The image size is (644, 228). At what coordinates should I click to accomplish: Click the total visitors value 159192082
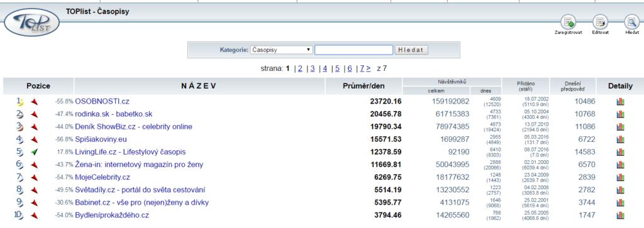click(450, 101)
